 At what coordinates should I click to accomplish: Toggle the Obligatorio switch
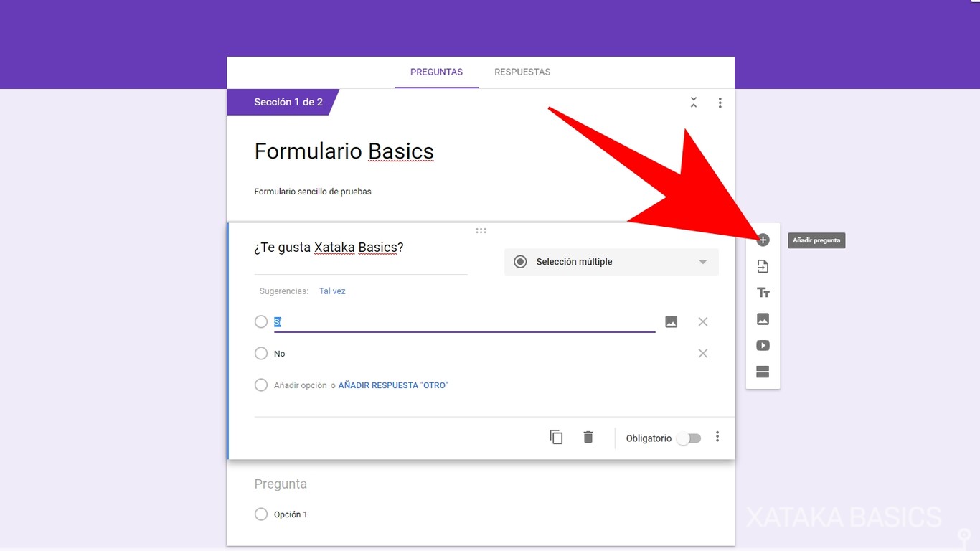689,438
